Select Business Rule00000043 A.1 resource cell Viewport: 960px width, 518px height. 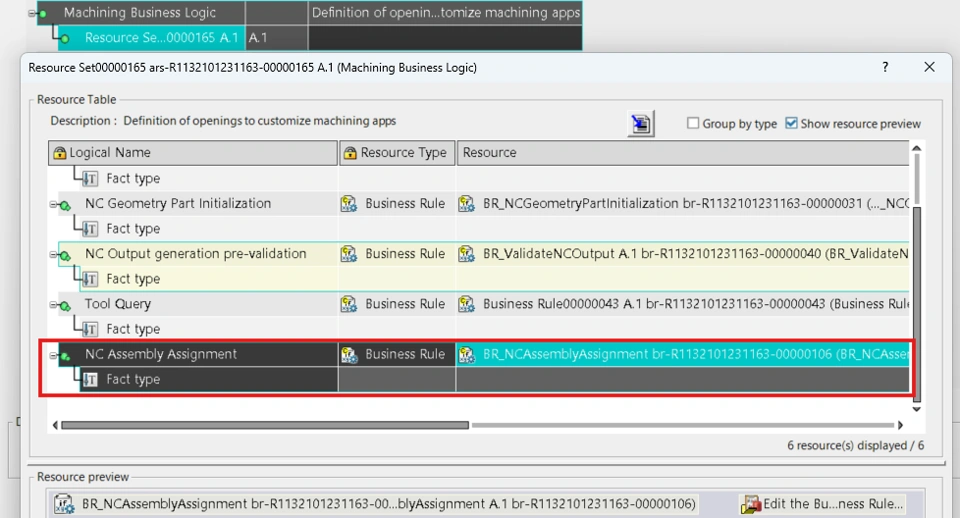[683, 304]
